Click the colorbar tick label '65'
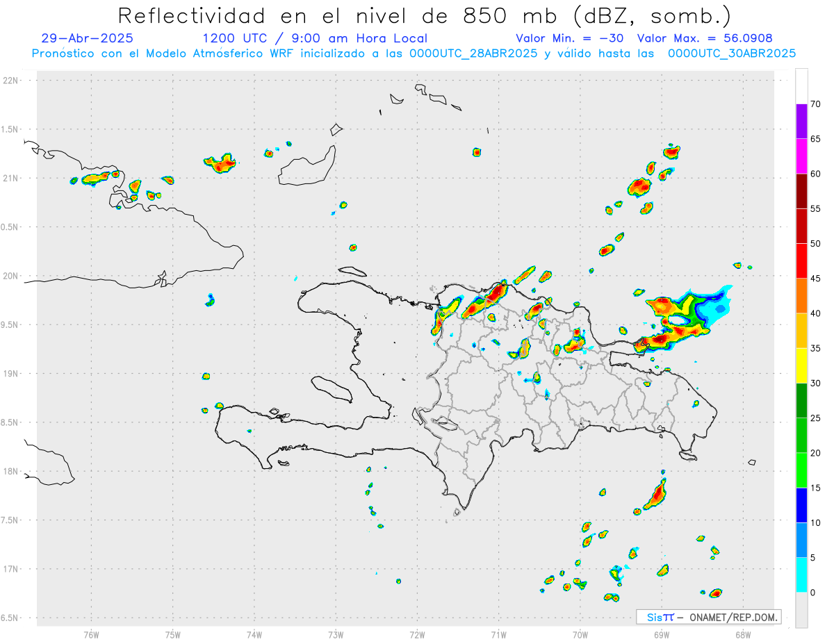The width and height of the screenshot is (834, 644). click(x=816, y=139)
